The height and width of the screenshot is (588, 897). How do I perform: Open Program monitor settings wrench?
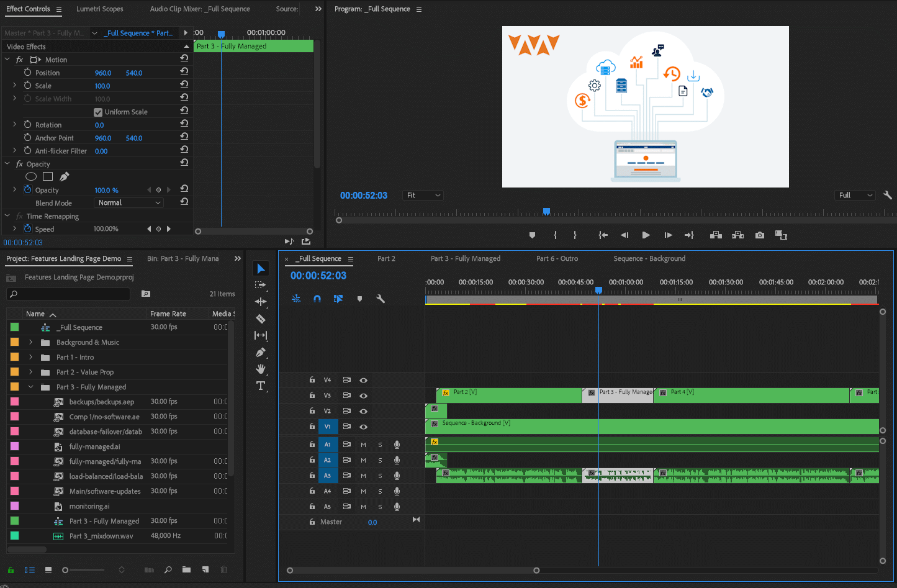pos(888,195)
